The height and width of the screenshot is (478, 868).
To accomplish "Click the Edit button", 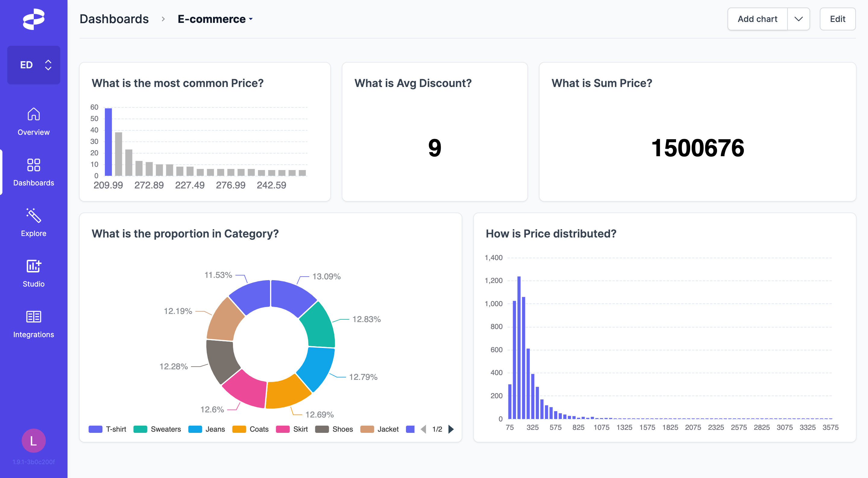I will [x=837, y=19].
